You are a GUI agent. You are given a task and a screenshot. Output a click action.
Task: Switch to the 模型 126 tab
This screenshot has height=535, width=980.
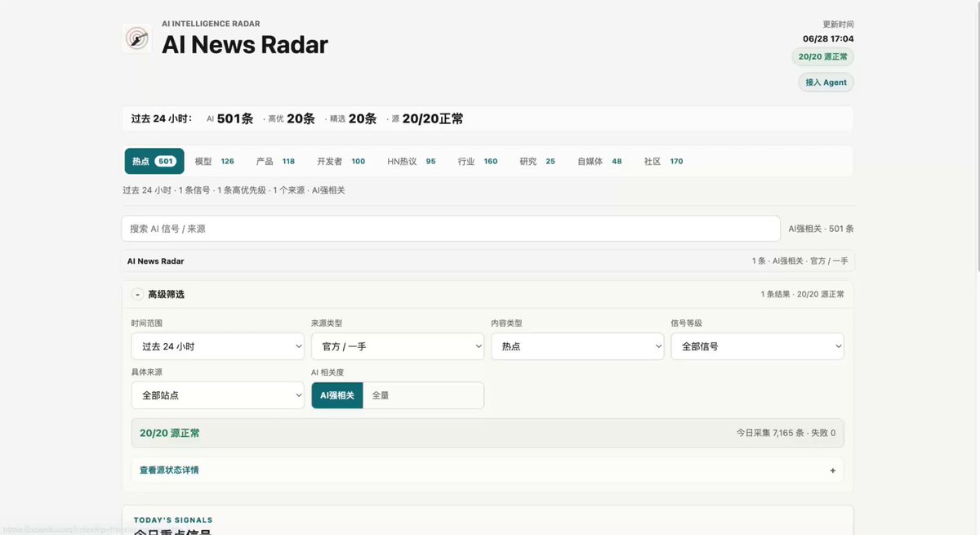point(215,161)
